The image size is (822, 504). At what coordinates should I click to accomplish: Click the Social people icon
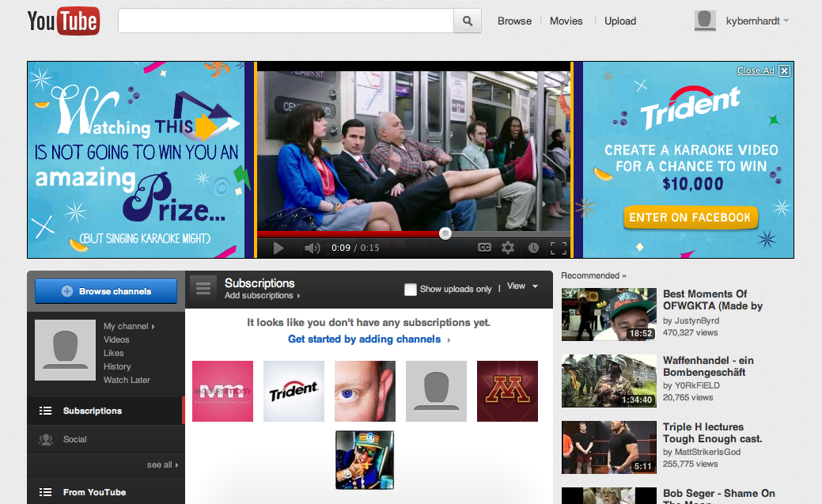pyautogui.click(x=46, y=439)
